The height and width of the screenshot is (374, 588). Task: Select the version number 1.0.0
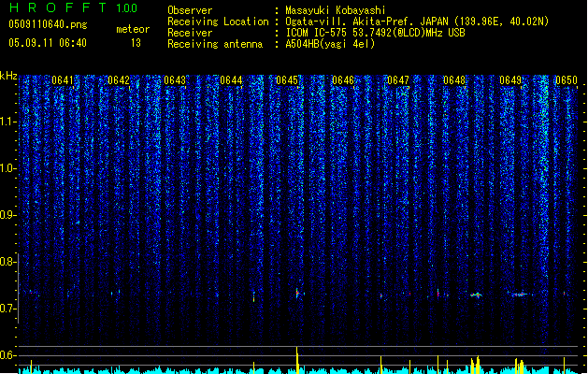point(126,7)
